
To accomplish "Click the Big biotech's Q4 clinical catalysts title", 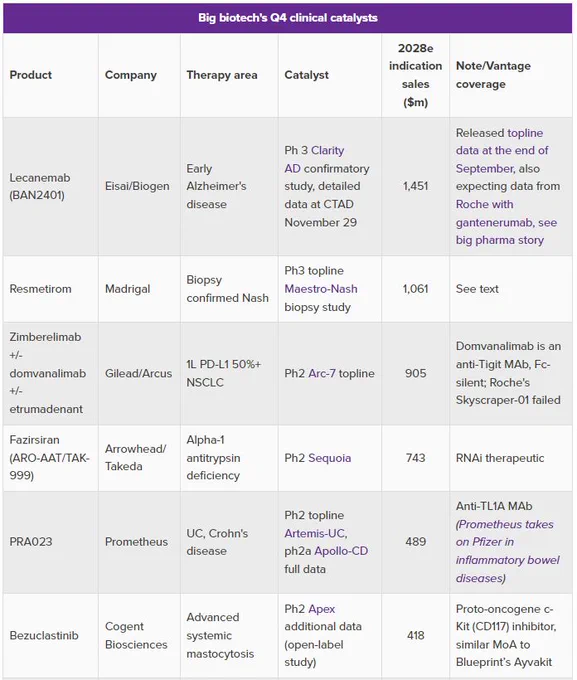I will point(288,18).
